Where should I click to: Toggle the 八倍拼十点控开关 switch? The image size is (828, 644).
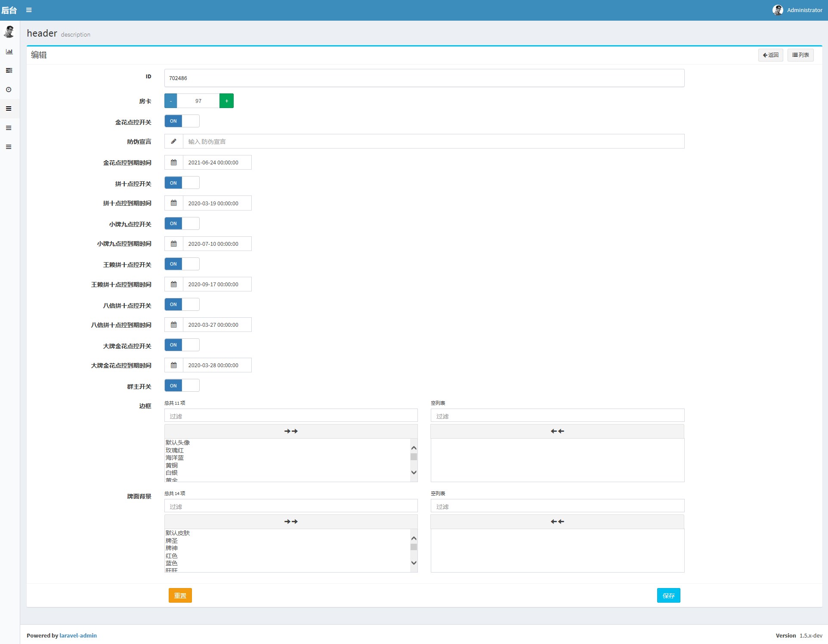(182, 304)
